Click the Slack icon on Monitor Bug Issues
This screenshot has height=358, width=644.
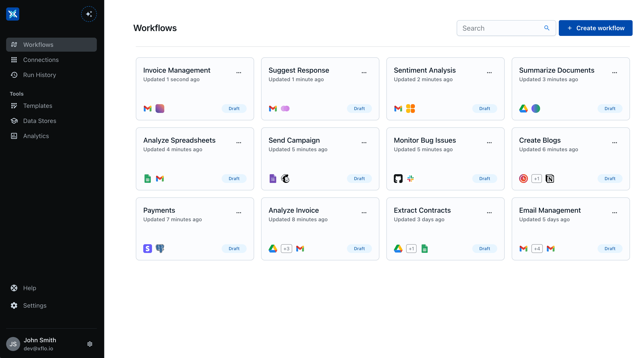[410, 178]
